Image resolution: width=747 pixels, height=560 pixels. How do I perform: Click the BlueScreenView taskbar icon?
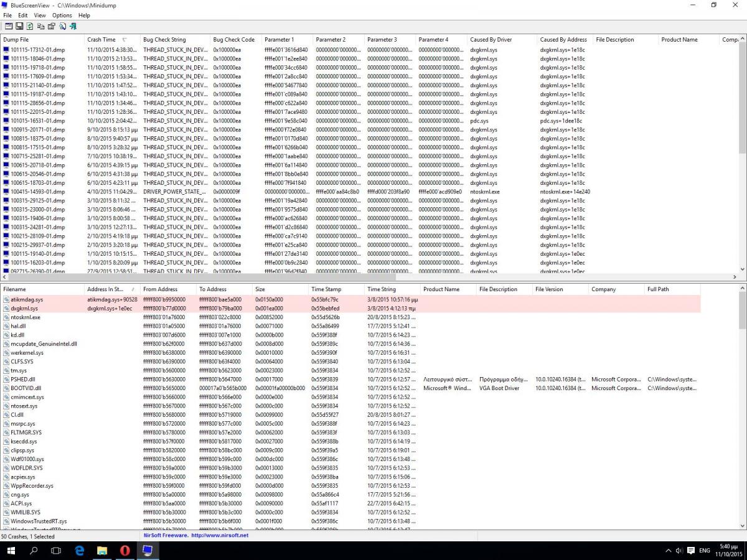[148, 551]
